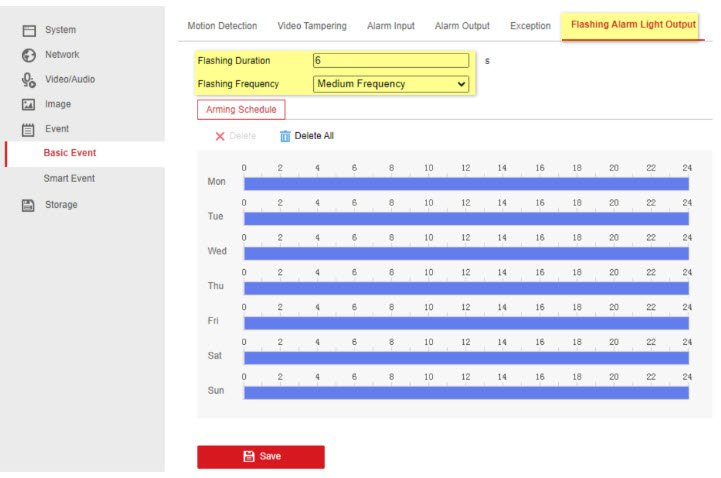Click the Delete All trash icon

click(x=285, y=136)
